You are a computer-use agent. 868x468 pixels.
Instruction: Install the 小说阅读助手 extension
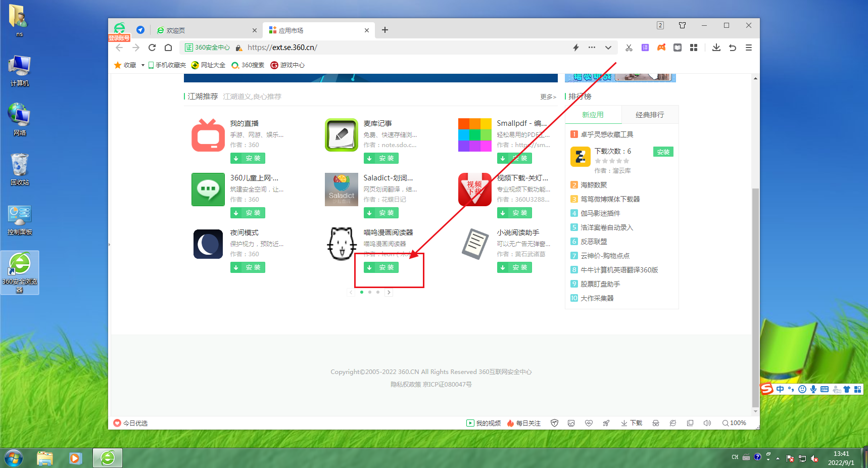pos(514,267)
